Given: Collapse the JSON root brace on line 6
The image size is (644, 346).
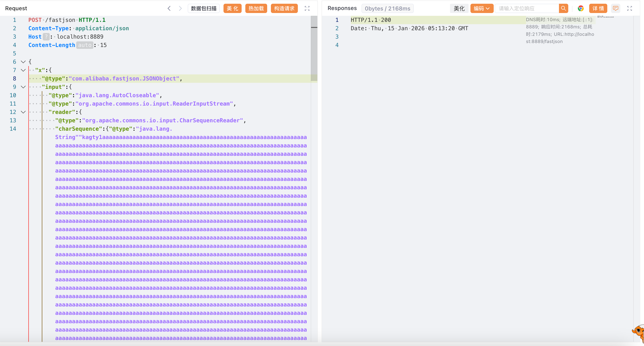Looking at the screenshot, I should [x=23, y=62].
